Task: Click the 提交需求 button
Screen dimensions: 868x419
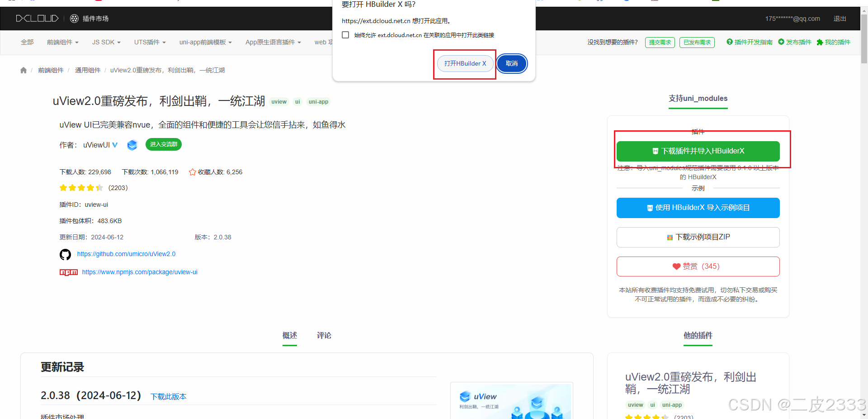Action: click(x=660, y=43)
